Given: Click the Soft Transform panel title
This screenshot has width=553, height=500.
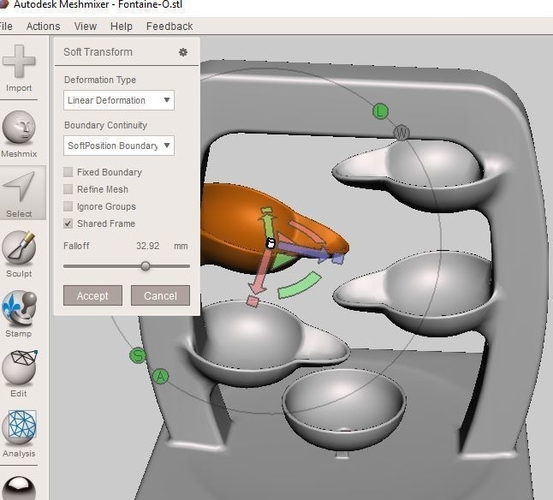Looking at the screenshot, I should tap(98, 52).
